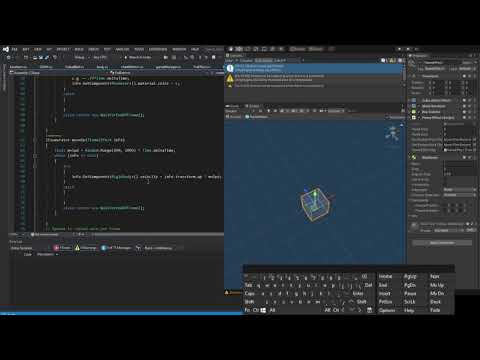Open the Debug menu in Visual Studio
The height and width of the screenshot is (360, 480).
(93, 49)
